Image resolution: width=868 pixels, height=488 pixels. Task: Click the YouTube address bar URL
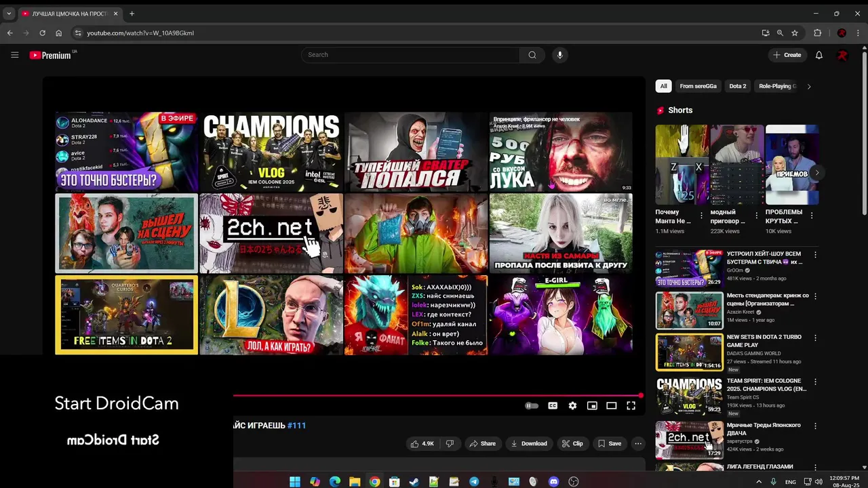140,33
